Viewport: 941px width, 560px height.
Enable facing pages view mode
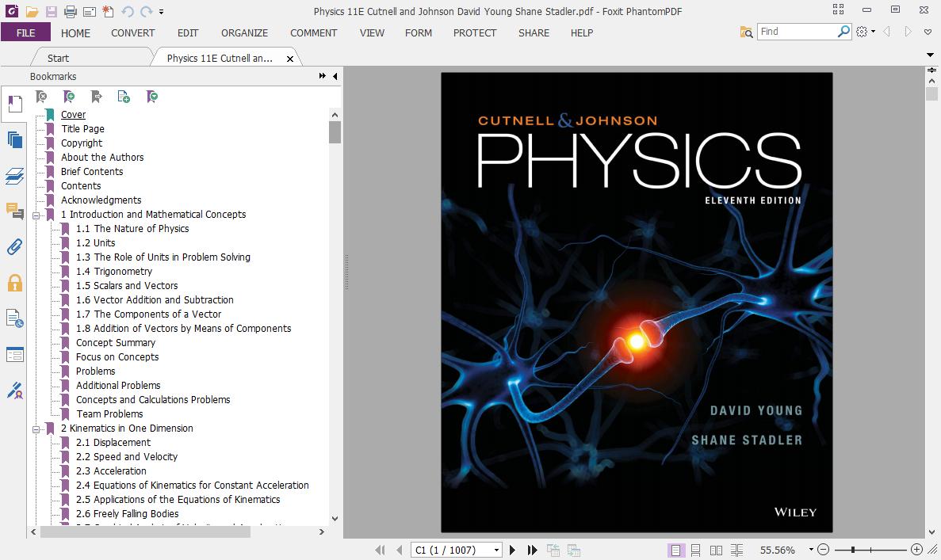pyautogui.click(x=716, y=550)
